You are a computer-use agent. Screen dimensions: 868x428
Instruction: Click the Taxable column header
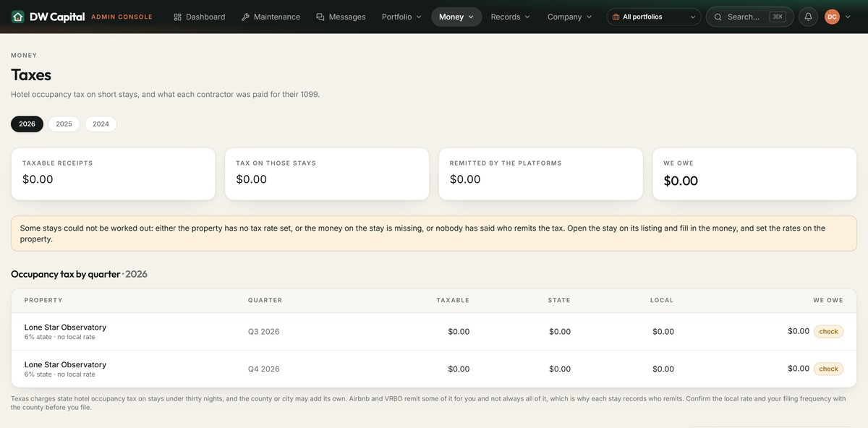pyautogui.click(x=453, y=300)
